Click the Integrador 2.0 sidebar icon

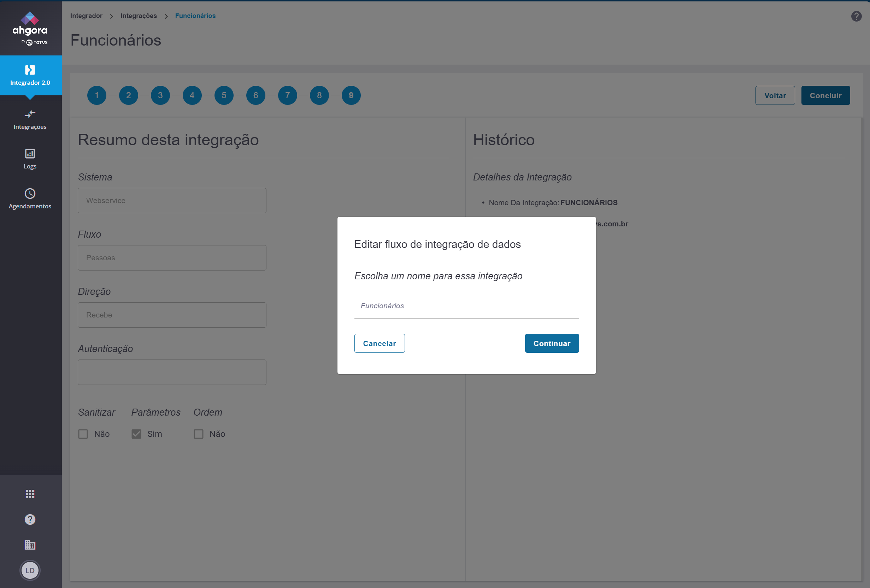pyautogui.click(x=30, y=70)
